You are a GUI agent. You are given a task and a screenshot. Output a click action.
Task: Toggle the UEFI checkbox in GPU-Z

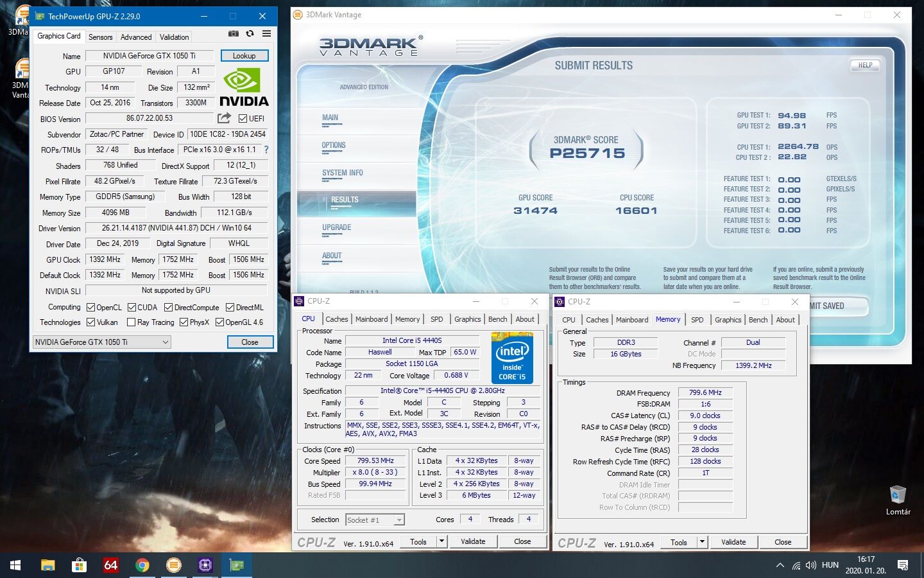point(243,119)
